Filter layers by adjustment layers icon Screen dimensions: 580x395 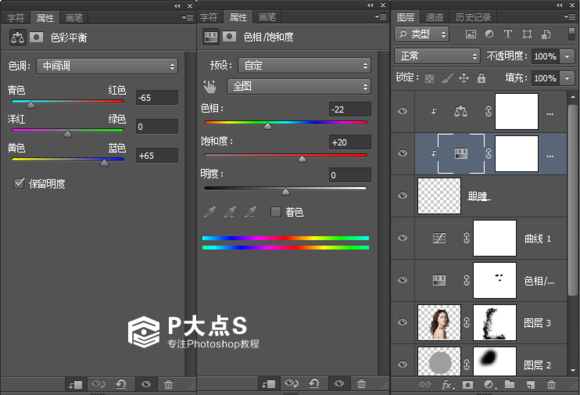(489, 34)
